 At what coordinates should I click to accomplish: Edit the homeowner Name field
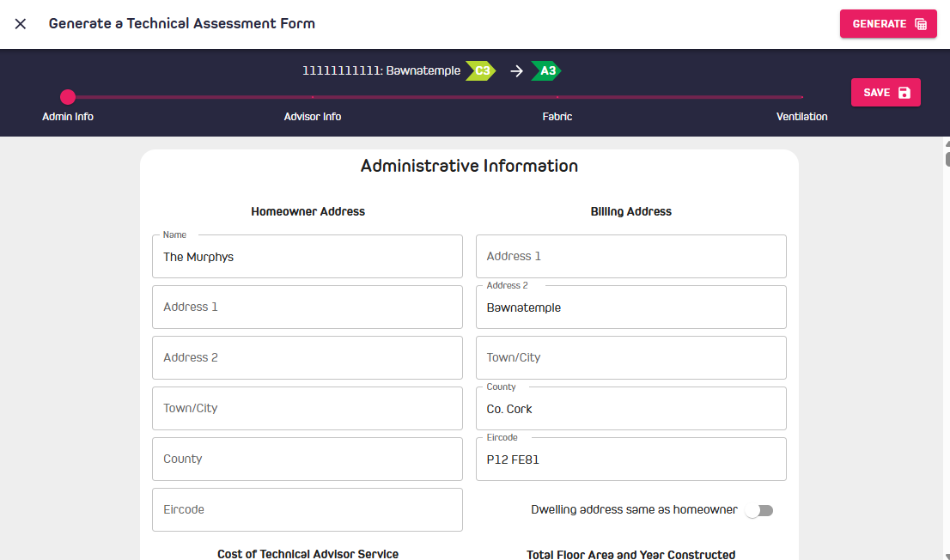click(x=308, y=256)
